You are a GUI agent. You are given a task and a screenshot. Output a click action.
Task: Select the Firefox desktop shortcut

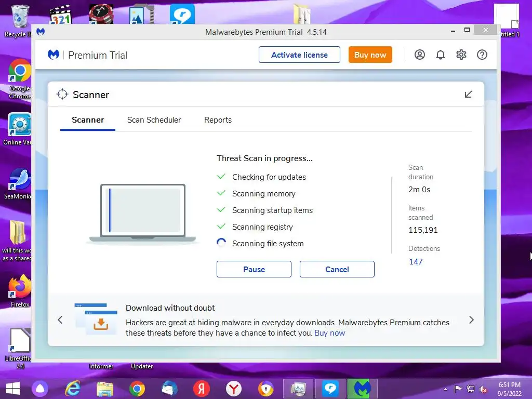(20, 291)
